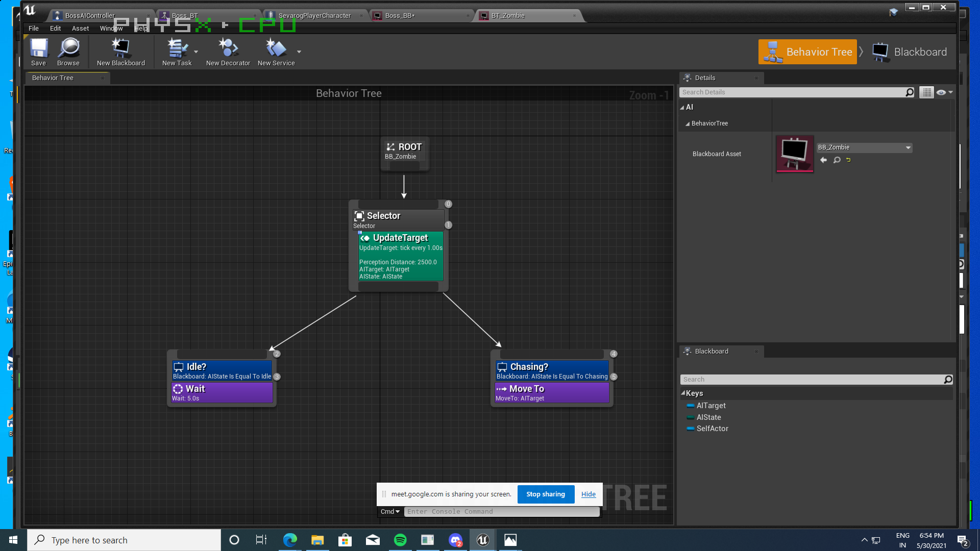Image resolution: width=980 pixels, height=551 pixels.
Task: Open the New Task dropdown arrow
Action: coord(196,52)
